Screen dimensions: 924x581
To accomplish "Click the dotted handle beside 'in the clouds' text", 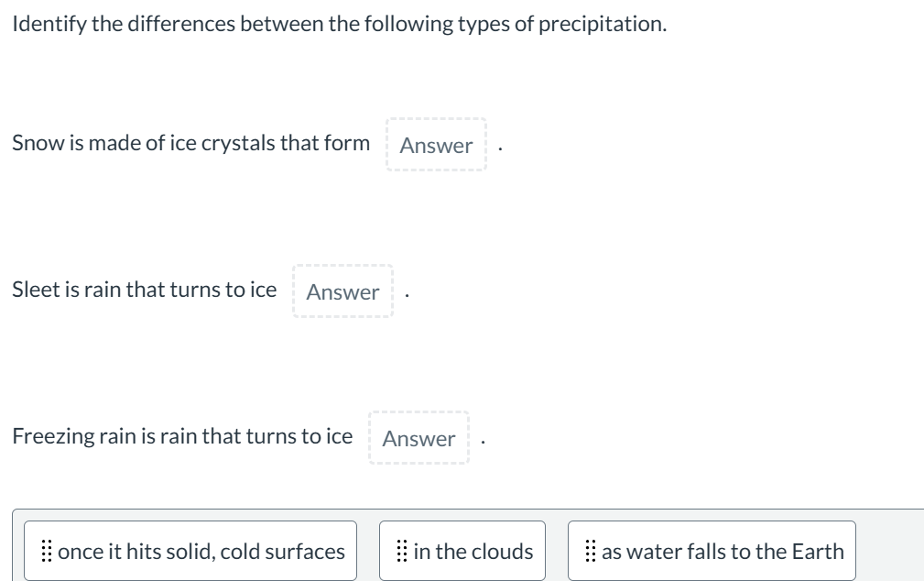I will (x=401, y=550).
